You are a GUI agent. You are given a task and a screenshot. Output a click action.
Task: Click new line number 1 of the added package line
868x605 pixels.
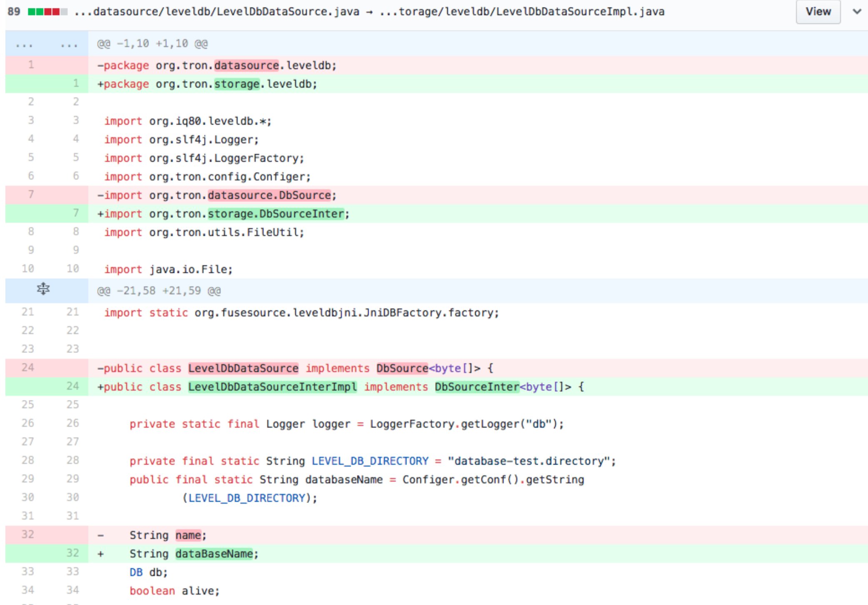[x=75, y=83]
